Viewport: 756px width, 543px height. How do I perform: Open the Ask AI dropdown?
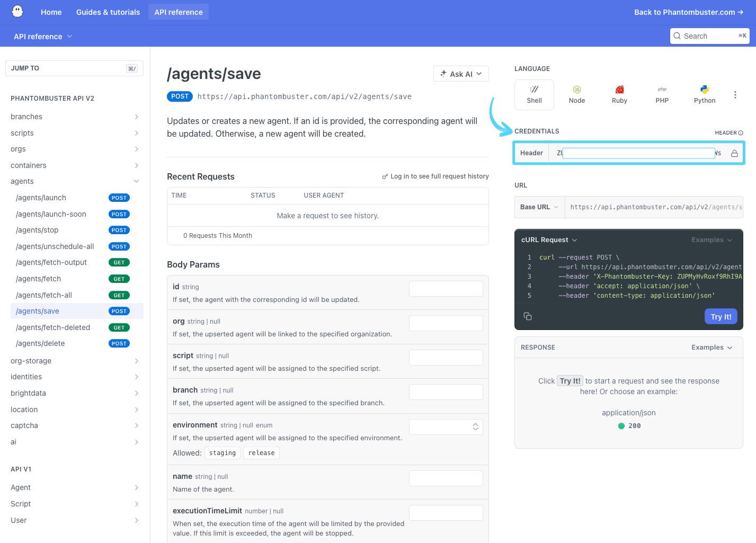click(x=461, y=74)
